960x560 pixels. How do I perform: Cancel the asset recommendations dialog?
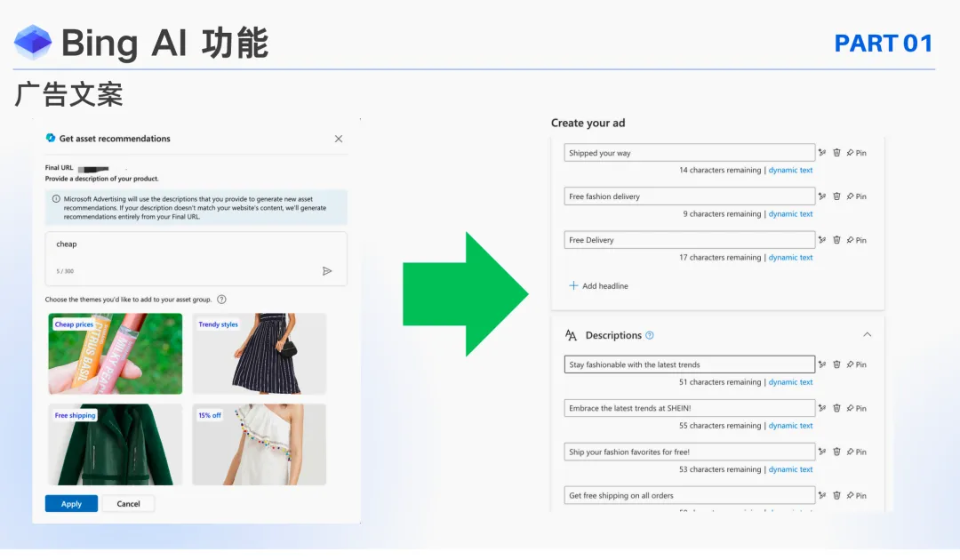click(x=128, y=504)
